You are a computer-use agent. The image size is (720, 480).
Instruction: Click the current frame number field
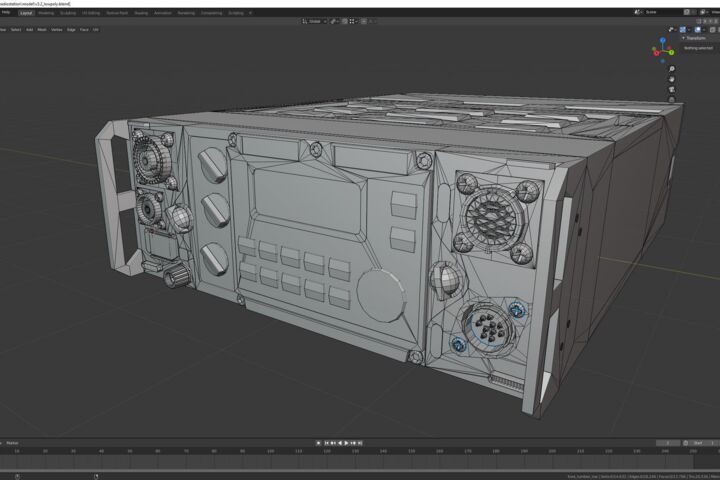(668, 443)
